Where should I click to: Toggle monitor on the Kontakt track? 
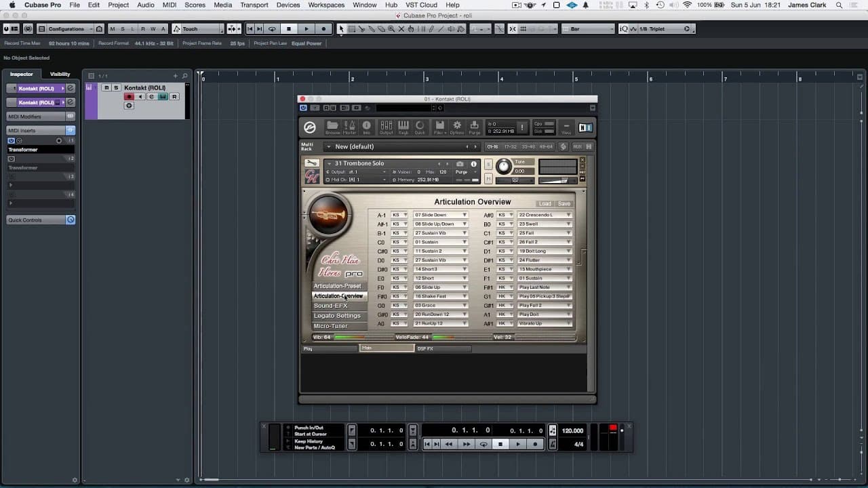click(140, 97)
